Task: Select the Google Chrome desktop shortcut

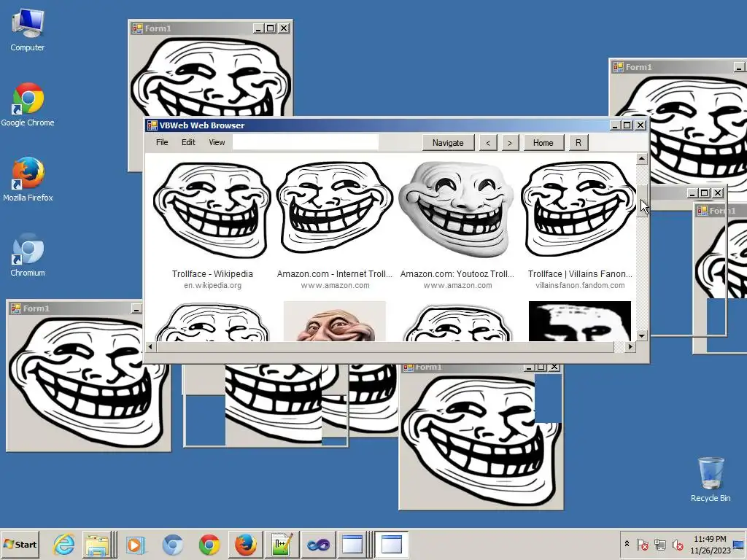Action: (x=28, y=105)
